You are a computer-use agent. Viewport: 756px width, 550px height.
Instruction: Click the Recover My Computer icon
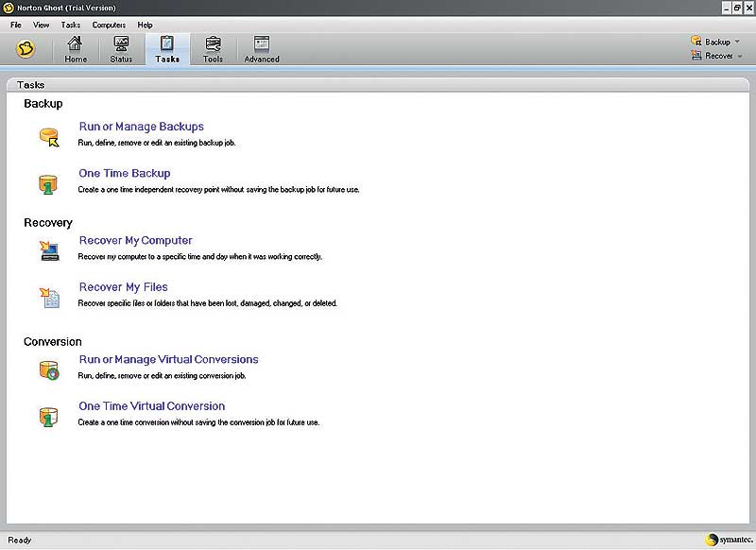(49, 250)
